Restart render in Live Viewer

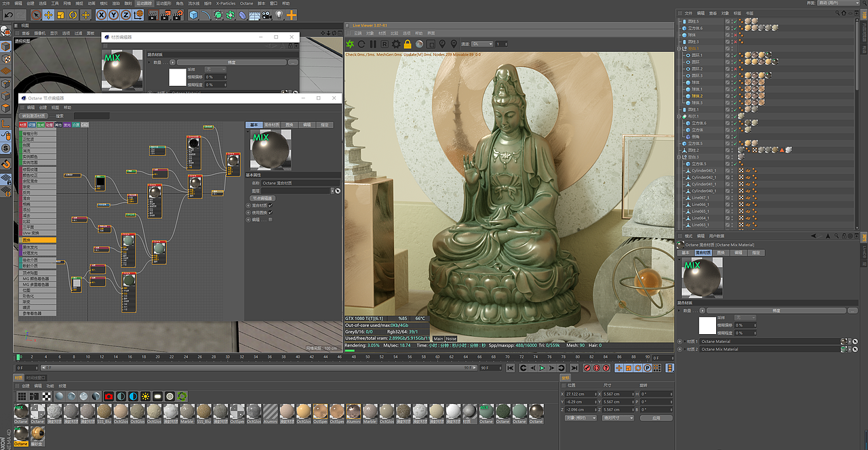[x=361, y=44]
